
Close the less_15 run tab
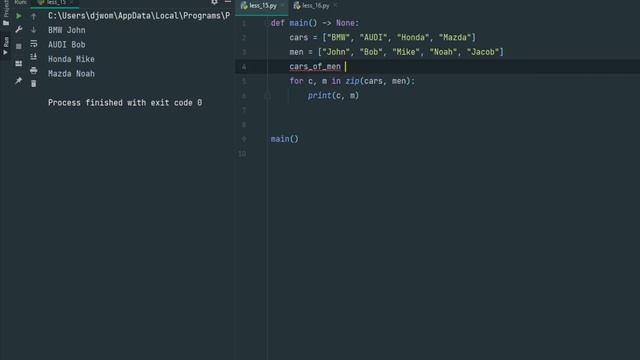(72, 2)
